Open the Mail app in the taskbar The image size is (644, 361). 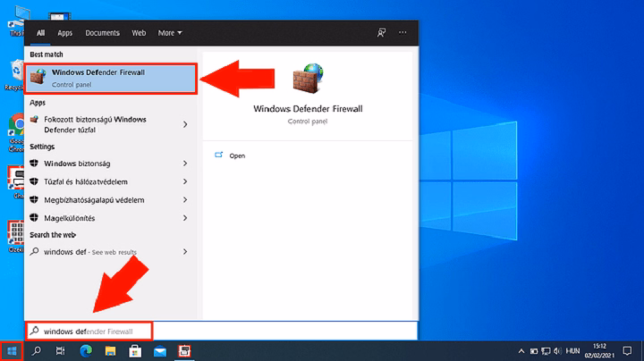pyautogui.click(x=158, y=351)
